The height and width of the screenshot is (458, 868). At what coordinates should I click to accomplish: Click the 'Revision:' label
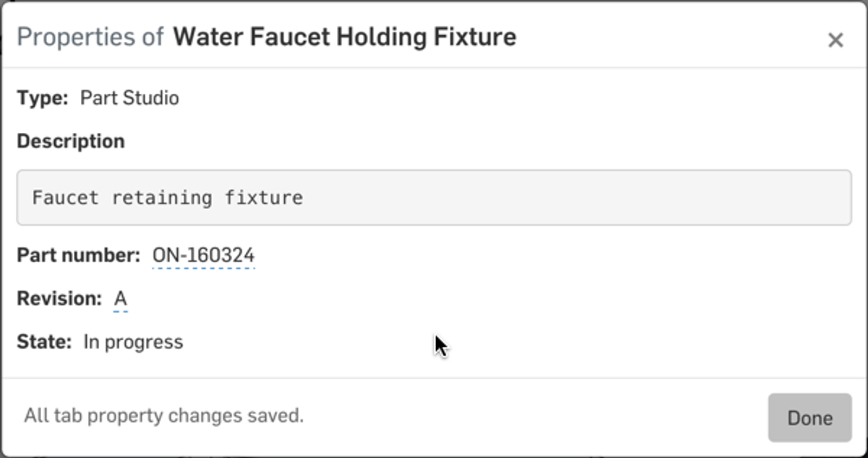coord(59,299)
